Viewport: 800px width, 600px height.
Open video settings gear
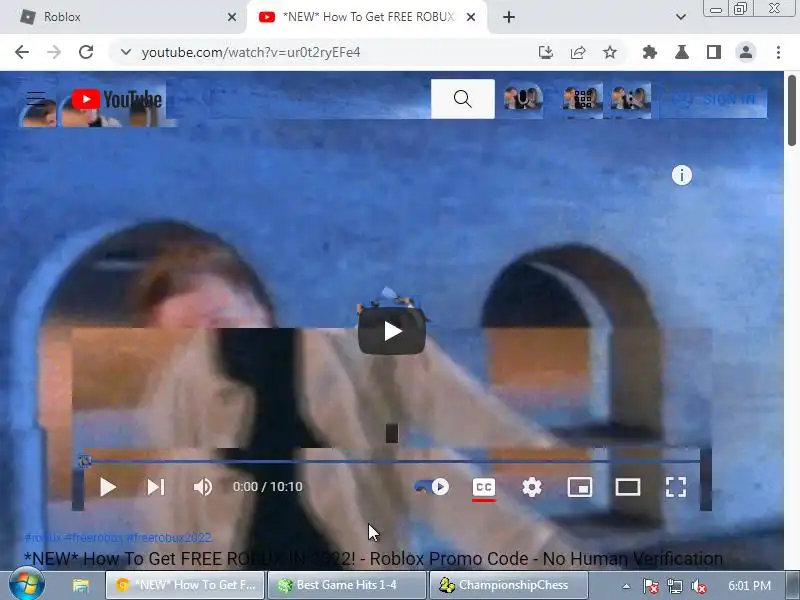pyautogui.click(x=532, y=487)
